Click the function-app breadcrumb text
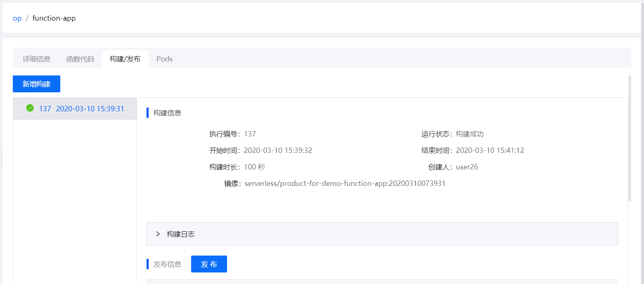644x284 pixels. [54, 18]
